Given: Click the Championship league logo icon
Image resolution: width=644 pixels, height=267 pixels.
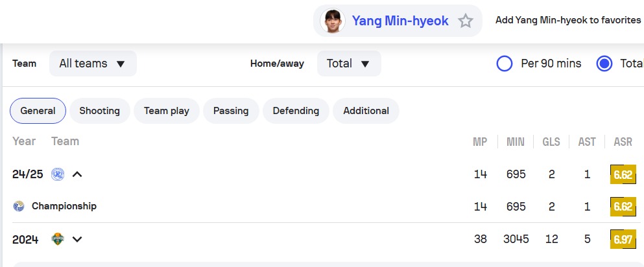Looking at the screenshot, I should 18,206.
